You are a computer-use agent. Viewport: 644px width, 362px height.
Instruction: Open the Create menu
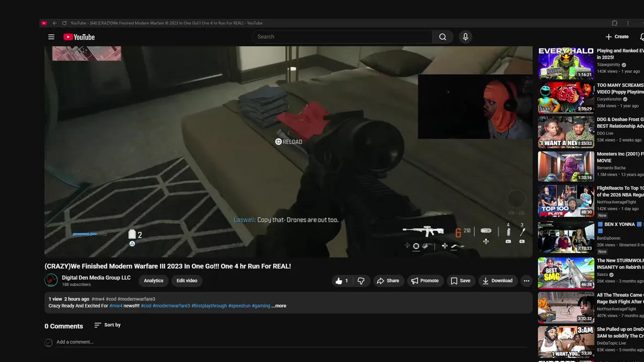(617, 37)
